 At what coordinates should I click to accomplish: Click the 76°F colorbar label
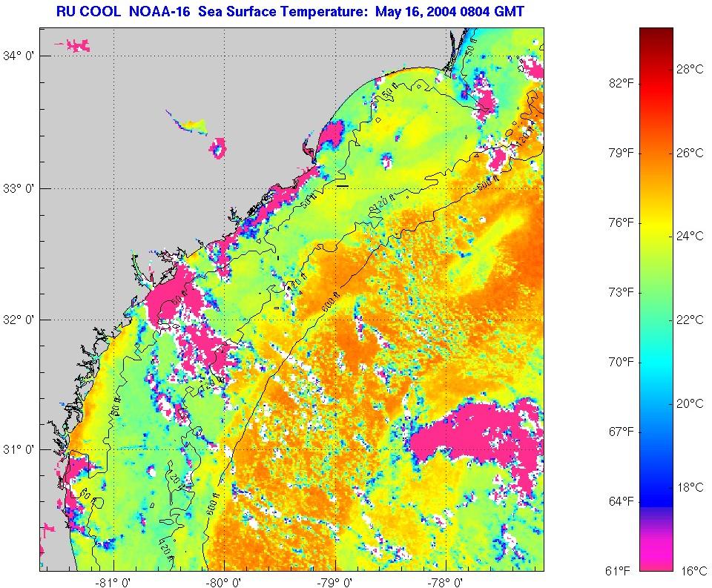tap(622, 222)
